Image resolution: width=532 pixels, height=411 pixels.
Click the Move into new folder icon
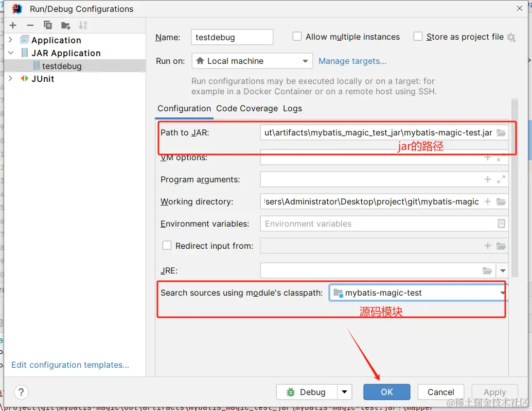(x=65, y=25)
